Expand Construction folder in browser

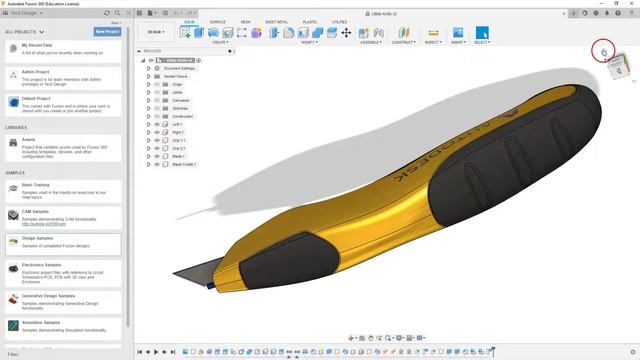pos(149,116)
